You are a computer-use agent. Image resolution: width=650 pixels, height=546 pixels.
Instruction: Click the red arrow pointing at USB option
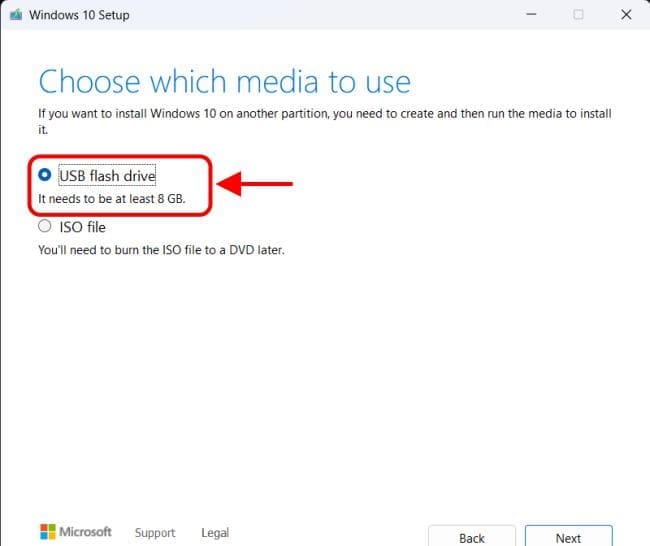(256, 184)
